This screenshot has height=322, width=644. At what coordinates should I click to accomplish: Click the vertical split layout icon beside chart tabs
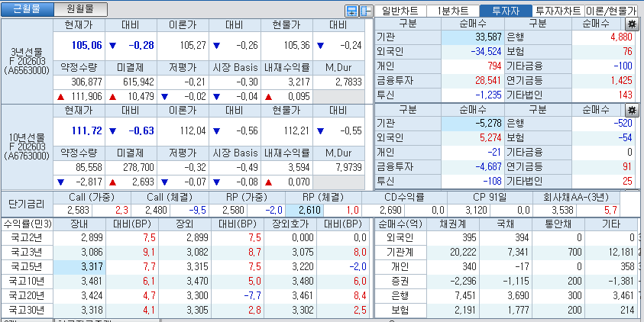(x=365, y=11)
